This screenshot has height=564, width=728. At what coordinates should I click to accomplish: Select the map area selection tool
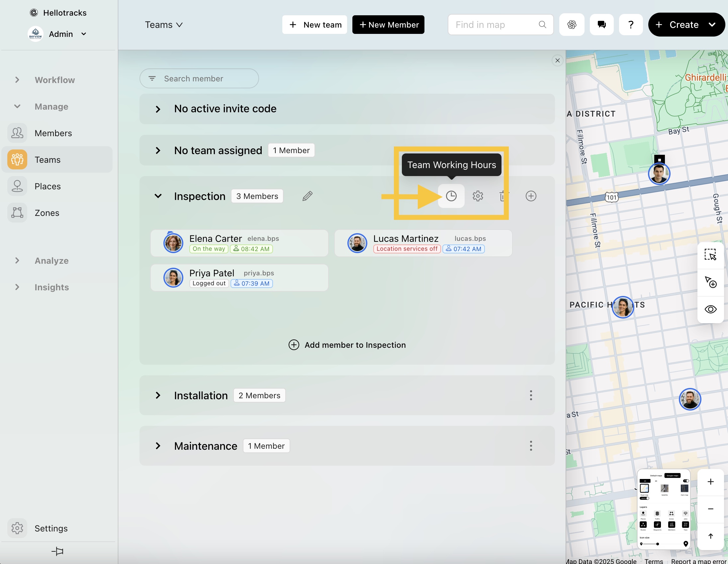pos(710,255)
